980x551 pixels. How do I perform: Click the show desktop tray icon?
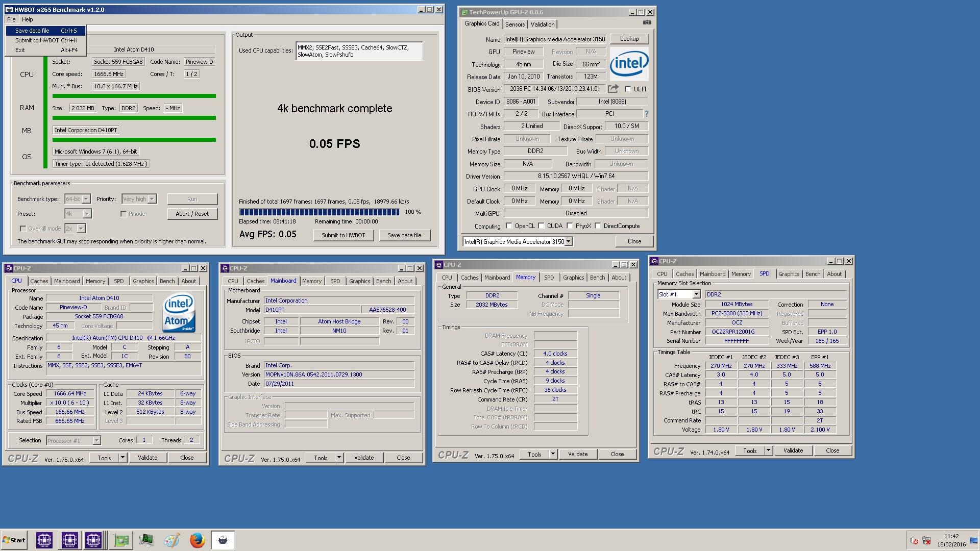(973, 540)
